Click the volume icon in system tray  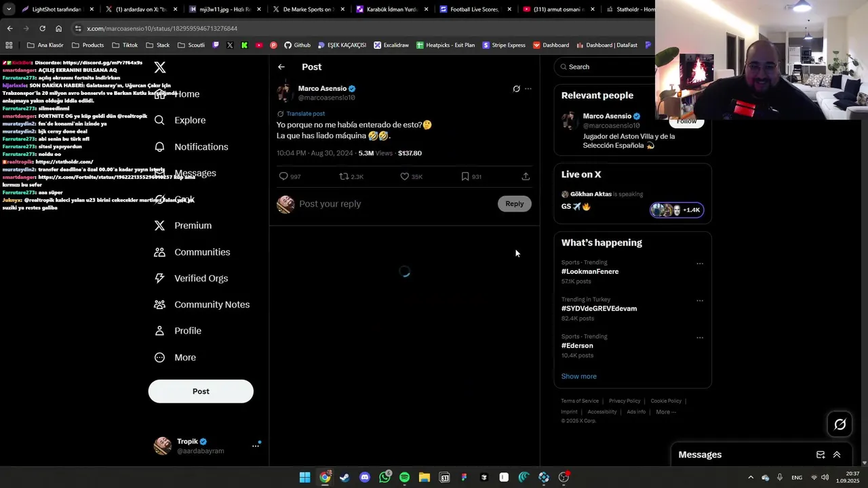825,477
